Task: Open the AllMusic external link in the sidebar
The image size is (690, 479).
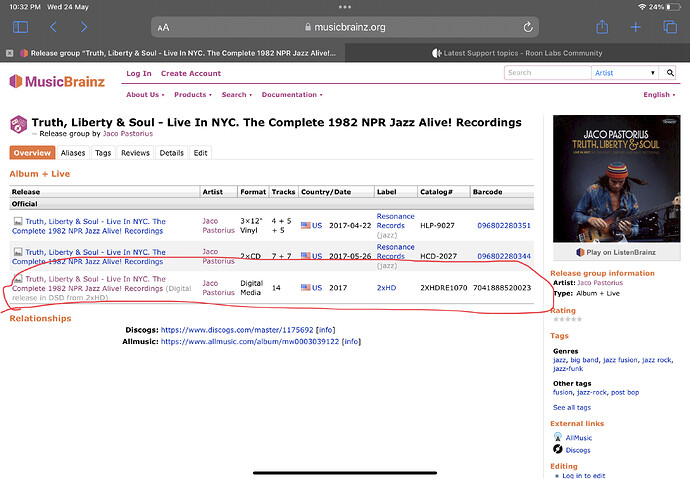Action: click(579, 438)
